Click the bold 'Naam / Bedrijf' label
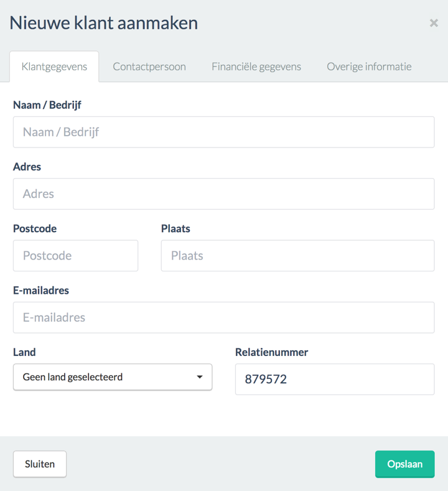The height and width of the screenshot is (491, 448). click(47, 105)
